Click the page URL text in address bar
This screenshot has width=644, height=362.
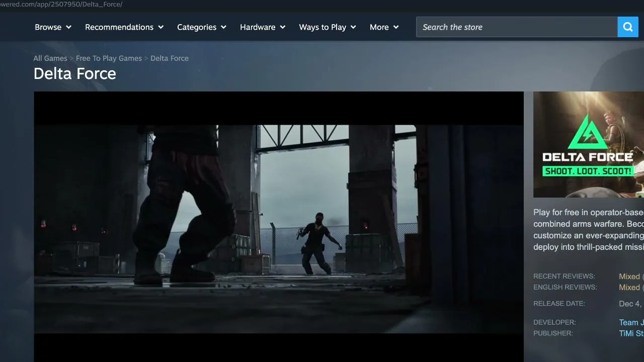[x=61, y=5]
